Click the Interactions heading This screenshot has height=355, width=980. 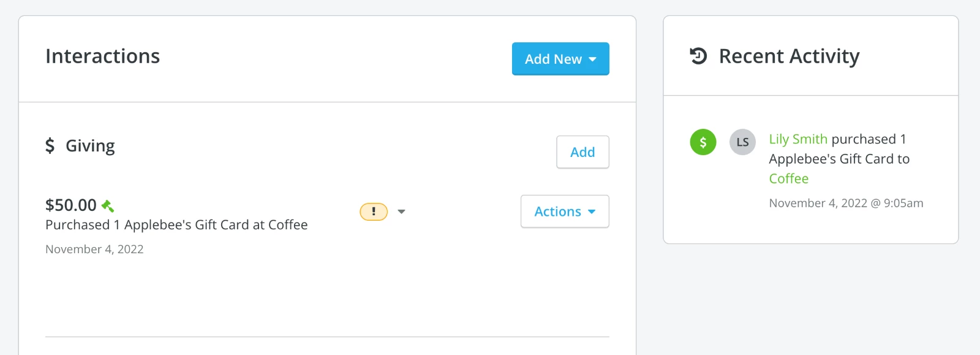pyautogui.click(x=102, y=56)
